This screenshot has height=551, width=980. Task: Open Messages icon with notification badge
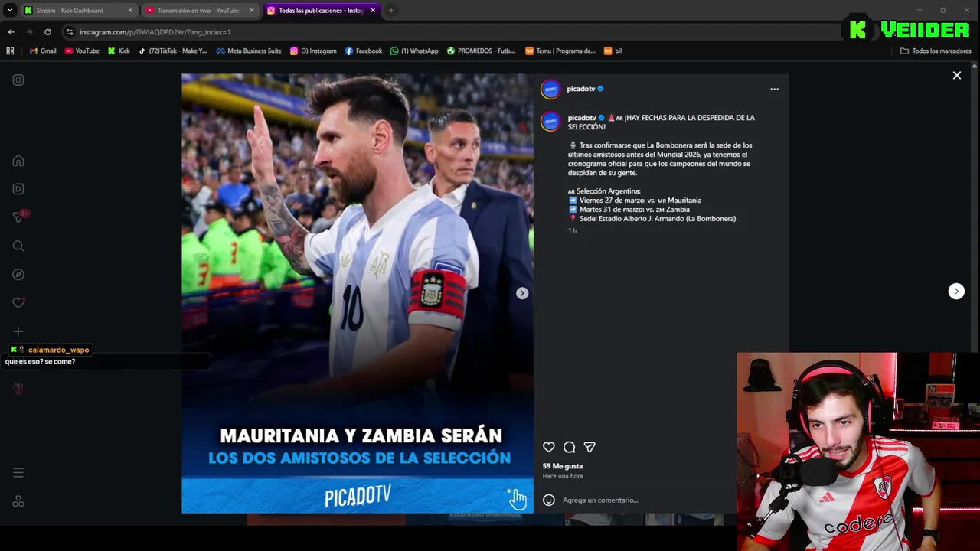[x=19, y=217]
